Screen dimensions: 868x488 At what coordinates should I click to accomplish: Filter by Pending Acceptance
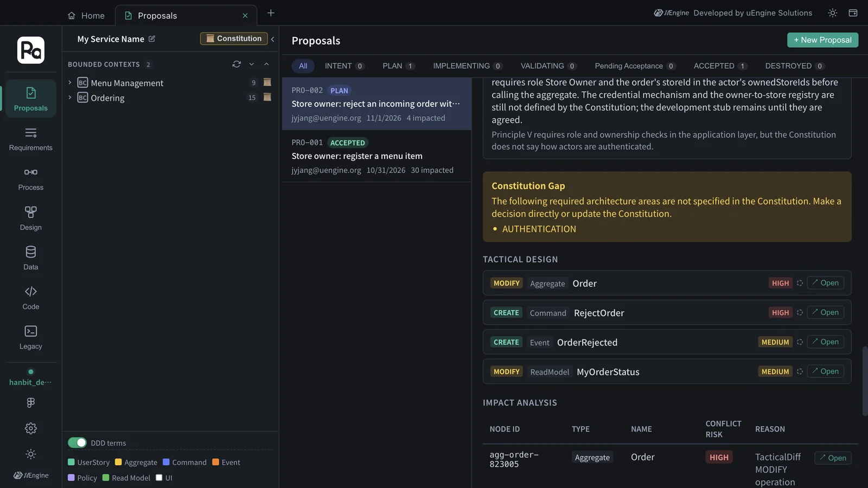[635, 66]
